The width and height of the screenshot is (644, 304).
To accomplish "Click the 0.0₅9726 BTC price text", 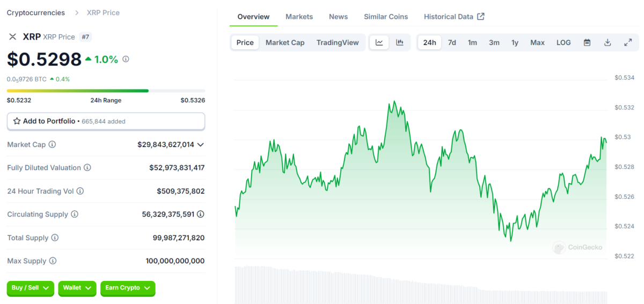I will tap(27, 79).
